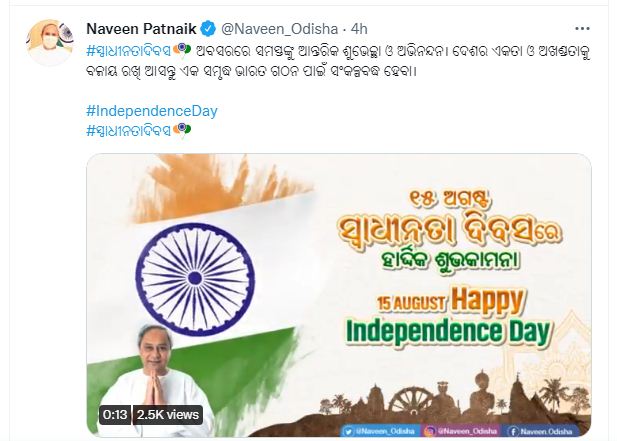The height and width of the screenshot is (441, 617).
Task: Open the #IndependenceDay hashtag
Action: pos(152,111)
